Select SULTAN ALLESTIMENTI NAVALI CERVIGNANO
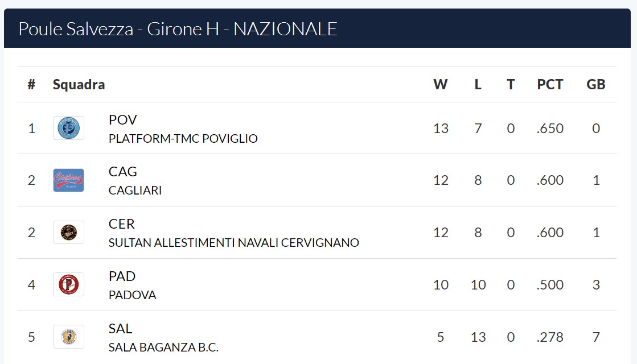Image resolution: width=637 pixels, height=364 pixels. point(233,243)
